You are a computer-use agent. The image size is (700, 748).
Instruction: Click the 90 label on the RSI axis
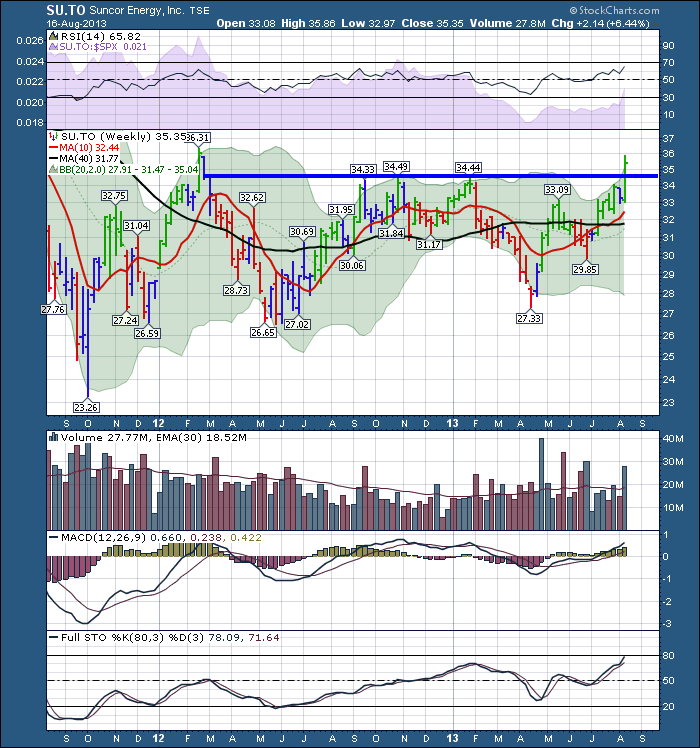(x=669, y=46)
